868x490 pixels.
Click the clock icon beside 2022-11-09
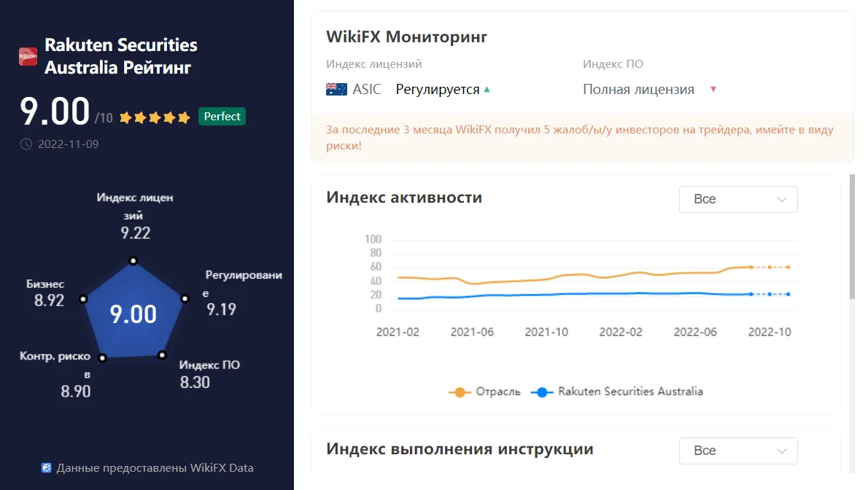tap(26, 144)
